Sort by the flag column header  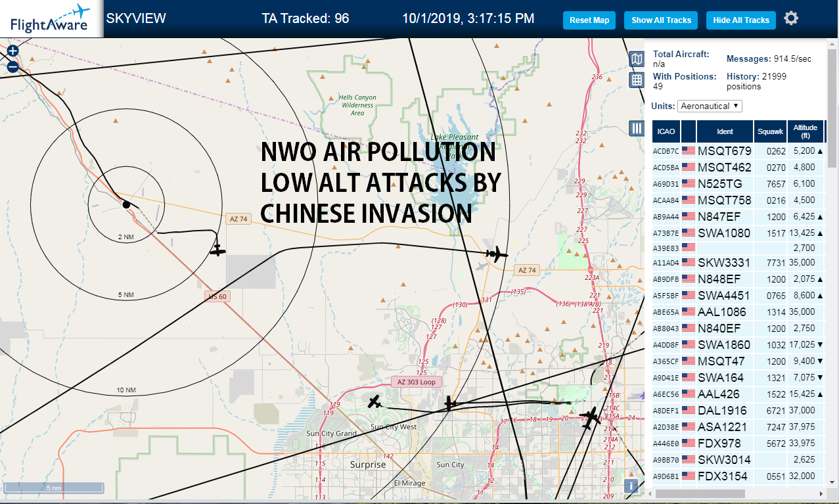[x=689, y=131]
